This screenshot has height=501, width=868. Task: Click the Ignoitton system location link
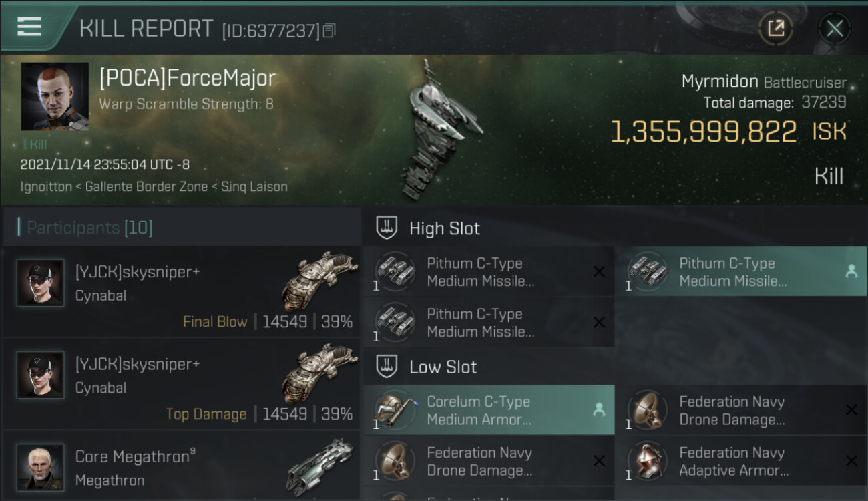coord(46,186)
